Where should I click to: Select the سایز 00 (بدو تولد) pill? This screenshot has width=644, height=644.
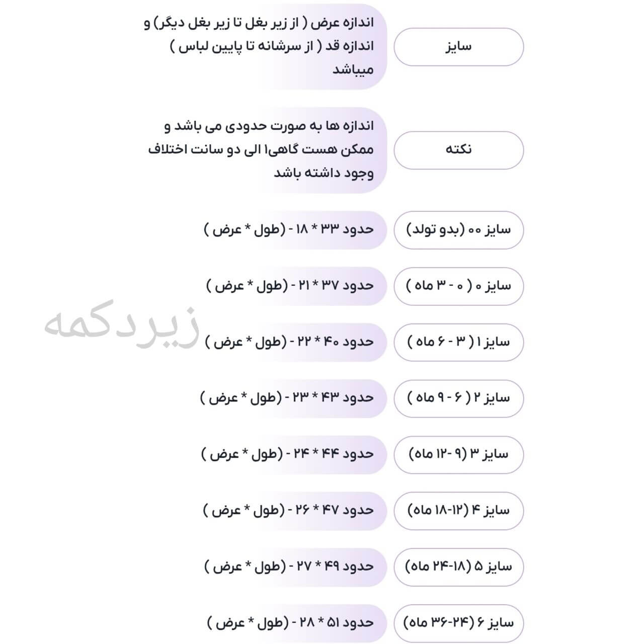point(458,230)
